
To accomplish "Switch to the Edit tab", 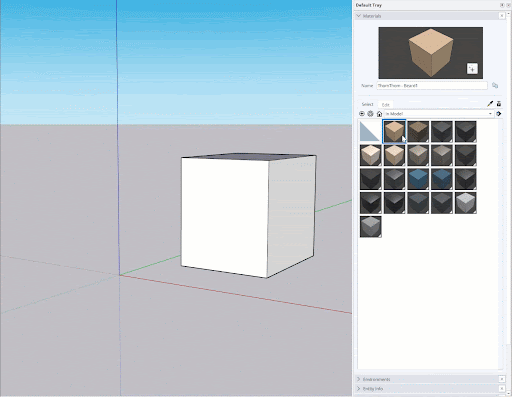I will pyautogui.click(x=386, y=105).
